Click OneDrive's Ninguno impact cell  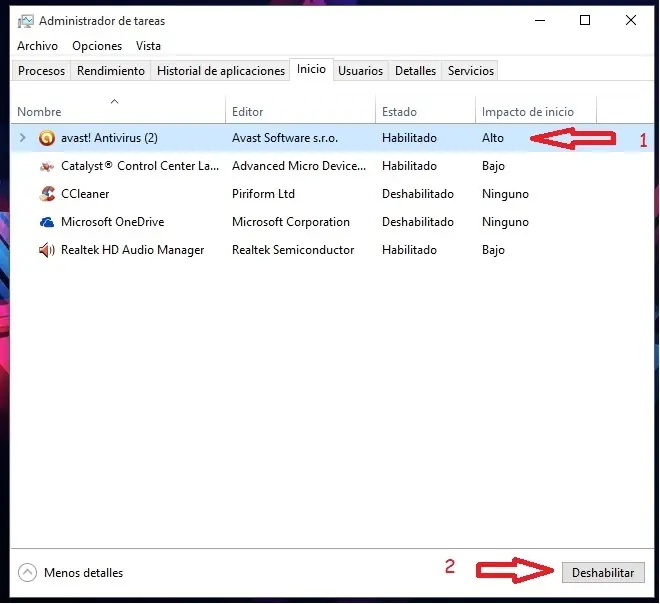[x=505, y=222]
